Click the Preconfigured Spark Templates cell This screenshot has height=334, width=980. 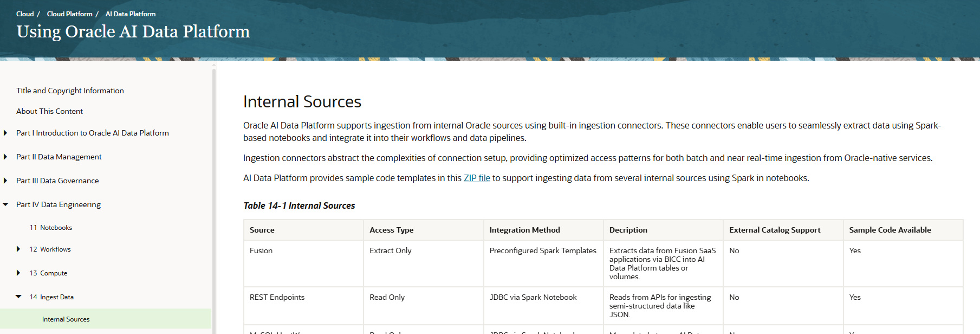543,264
